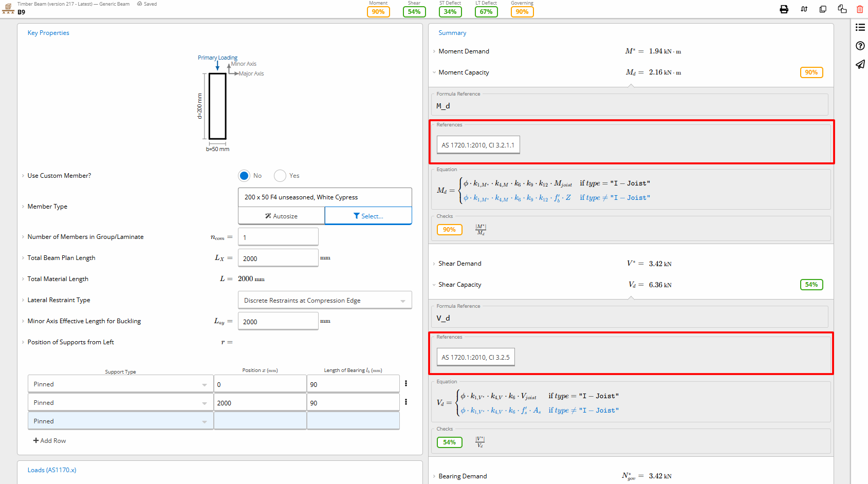868x484 pixels.
Task: Click the Shear 54% badge in header
Action: (x=414, y=12)
